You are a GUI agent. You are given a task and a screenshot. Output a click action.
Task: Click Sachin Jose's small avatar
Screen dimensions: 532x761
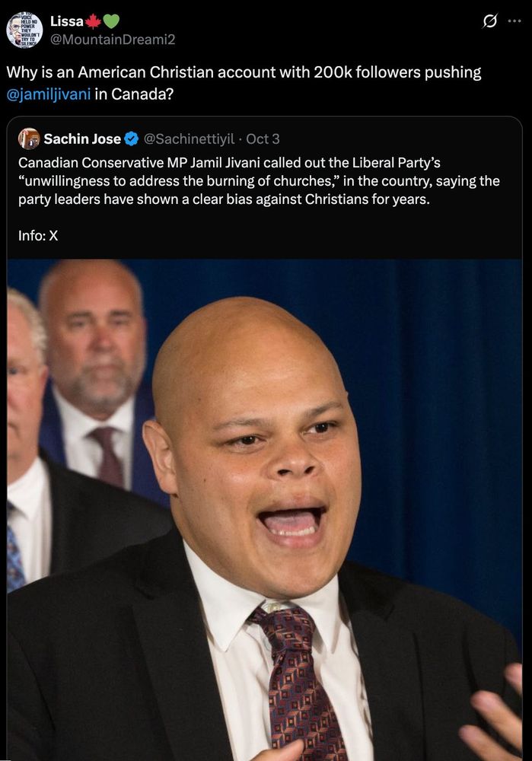pyautogui.click(x=29, y=139)
